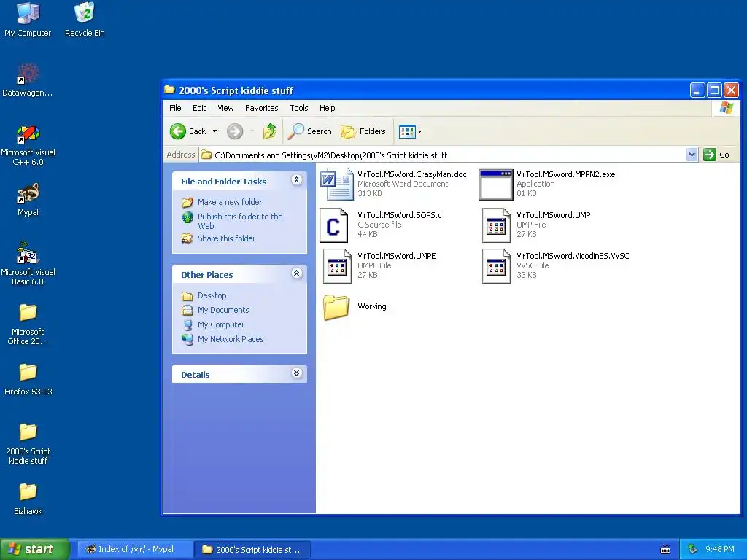The width and height of the screenshot is (747, 560).
Task: Click Share this folder
Action: [x=226, y=238]
